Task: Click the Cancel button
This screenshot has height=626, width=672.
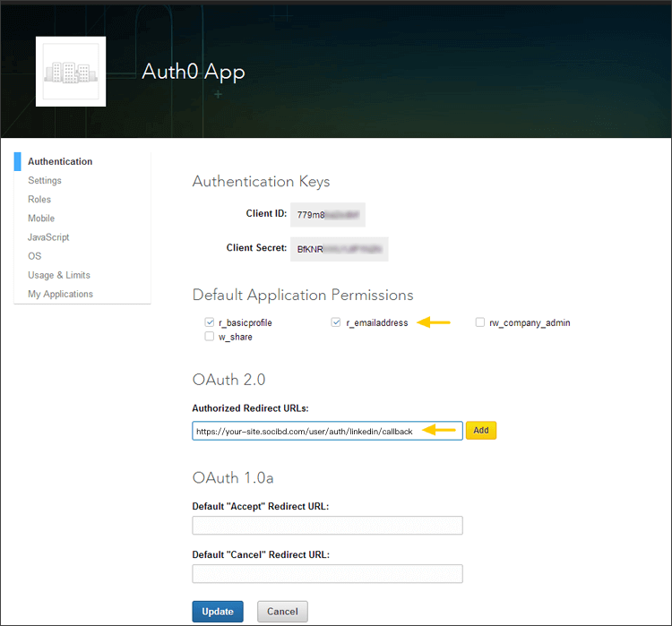Action: [x=282, y=612]
